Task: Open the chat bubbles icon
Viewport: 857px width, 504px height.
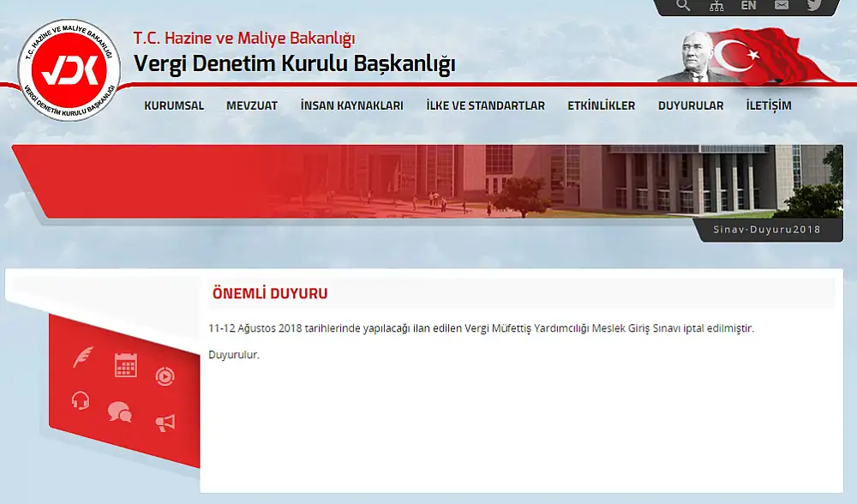Action: (x=120, y=411)
